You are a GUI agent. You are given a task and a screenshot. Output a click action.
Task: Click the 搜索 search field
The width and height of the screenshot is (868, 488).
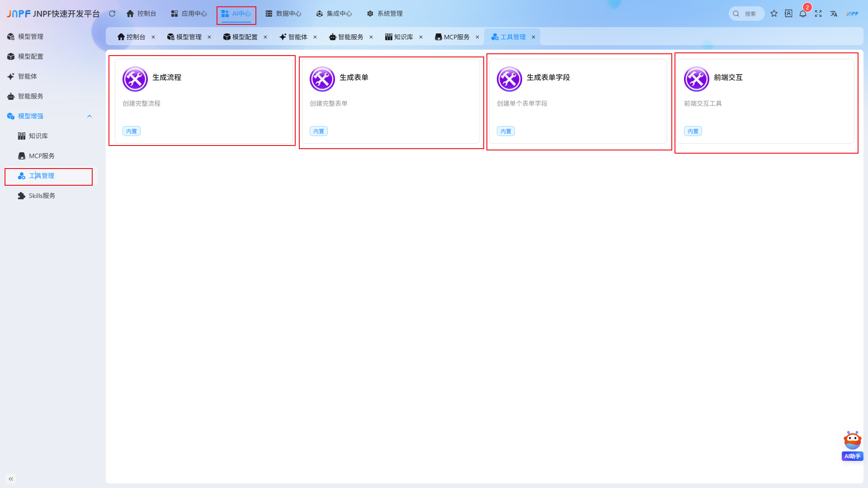point(747,14)
